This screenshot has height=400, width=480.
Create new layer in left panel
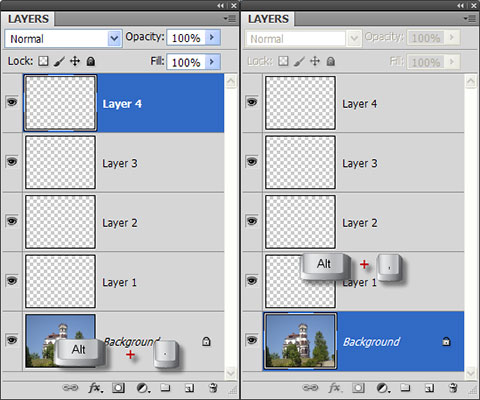tap(189, 388)
